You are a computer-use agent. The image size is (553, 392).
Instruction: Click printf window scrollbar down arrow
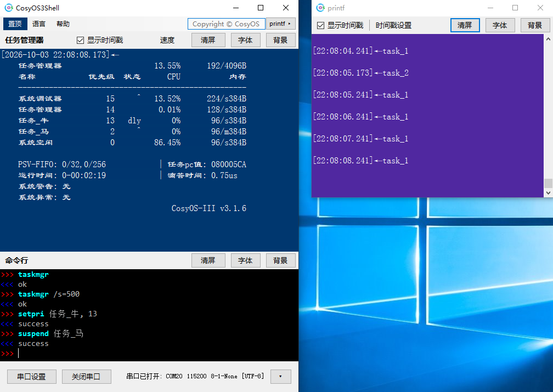548,193
